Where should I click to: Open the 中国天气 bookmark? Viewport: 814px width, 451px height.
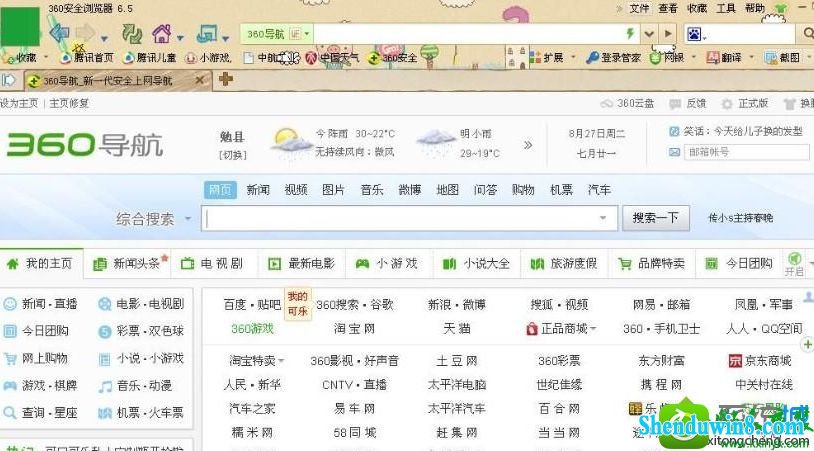point(332,58)
